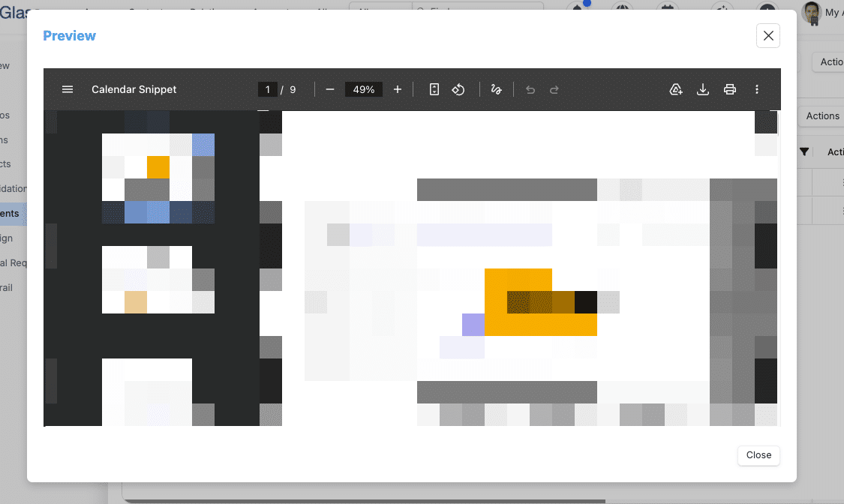Viewport: 844px width, 504px height.
Task: Click the Close button in the preview dialog
Action: (758, 455)
